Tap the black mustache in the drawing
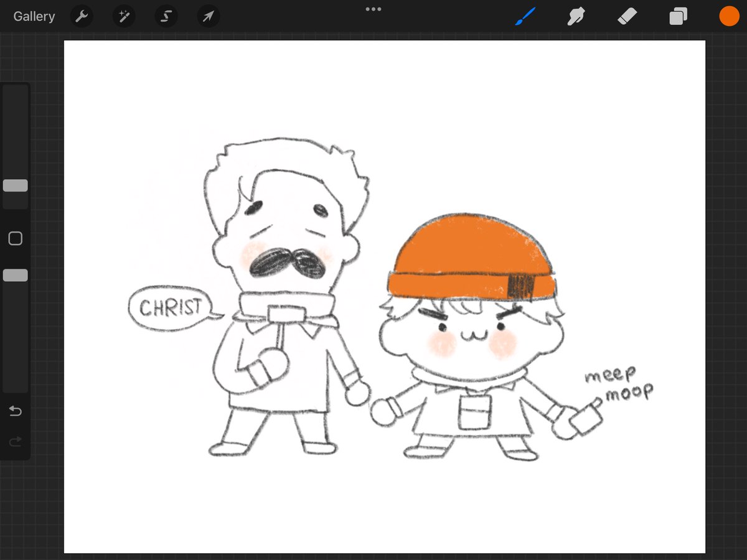 (x=287, y=262)
